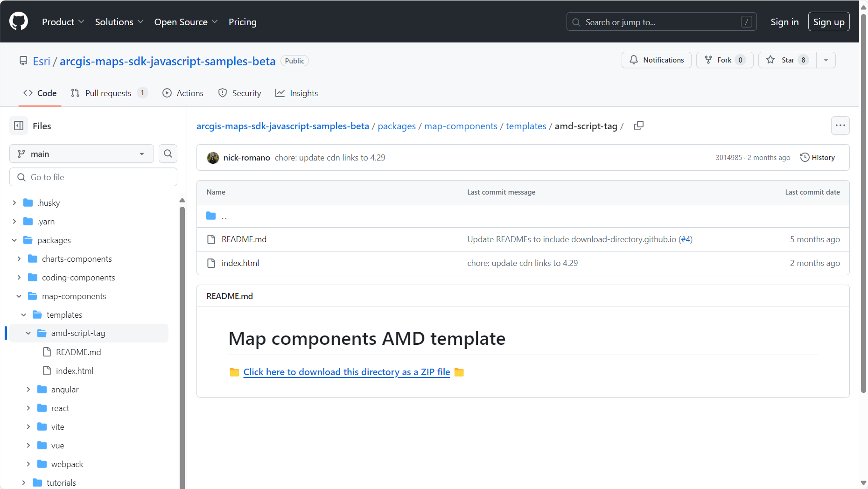The width and height of the screenshot is (868, 489).
Task: Click the angular folder icon
Action: [x=42, y=389]
